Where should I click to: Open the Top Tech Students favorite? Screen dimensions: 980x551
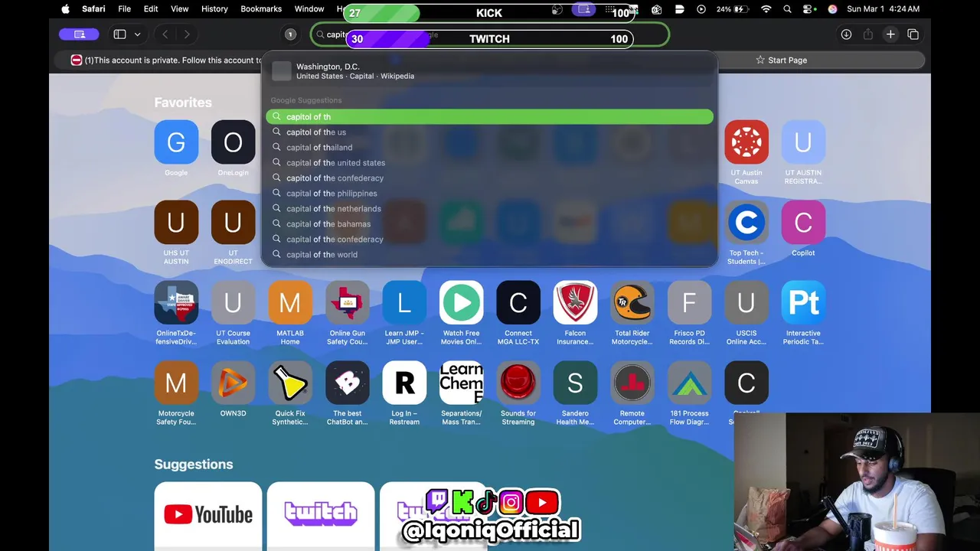click(x=746, y=223)
